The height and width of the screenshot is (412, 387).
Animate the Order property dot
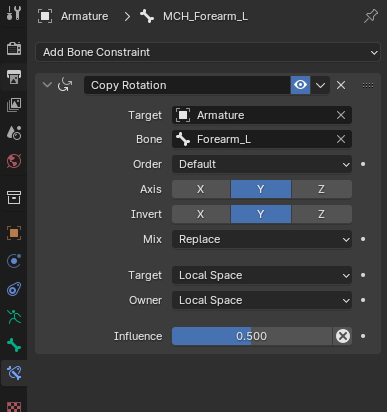363,164
